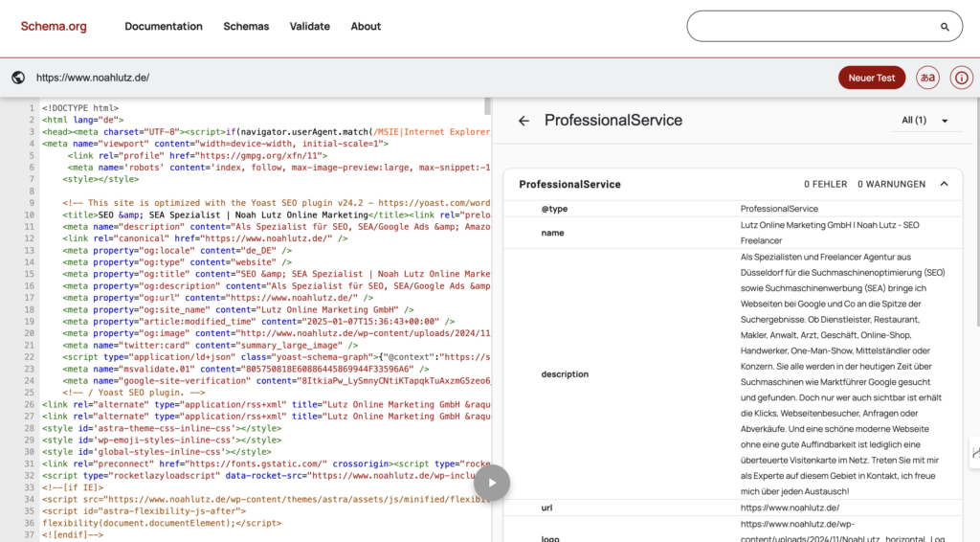Click the search input field
Viewport: 980px width, 542px height.
coord(824,26)
